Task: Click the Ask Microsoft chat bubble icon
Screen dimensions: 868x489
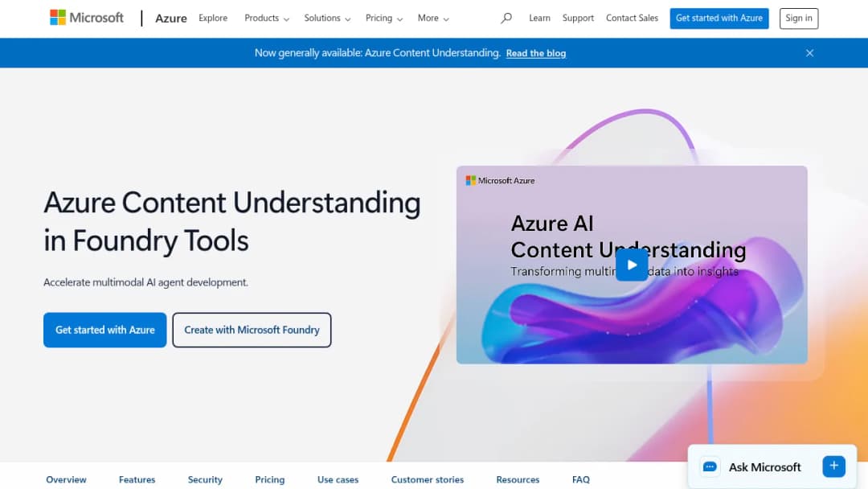Action: [710, 466]
